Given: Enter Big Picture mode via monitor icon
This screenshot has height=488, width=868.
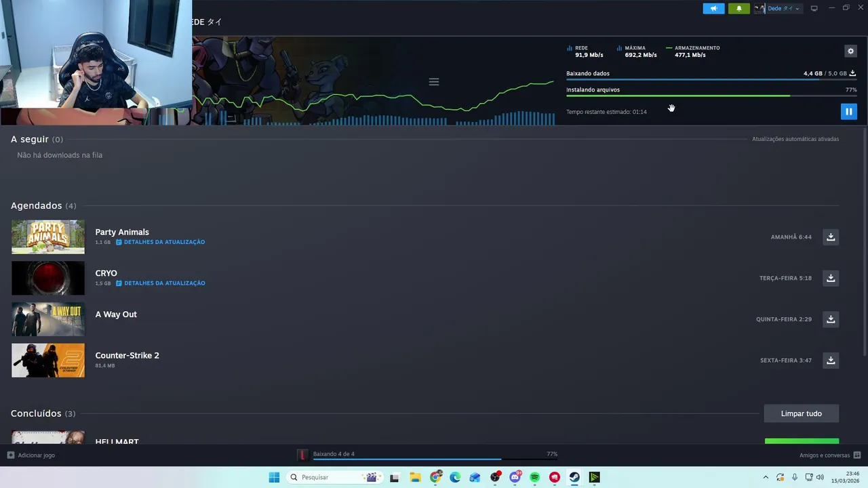Looking at the screenshot, I should [x=814, y=8].
